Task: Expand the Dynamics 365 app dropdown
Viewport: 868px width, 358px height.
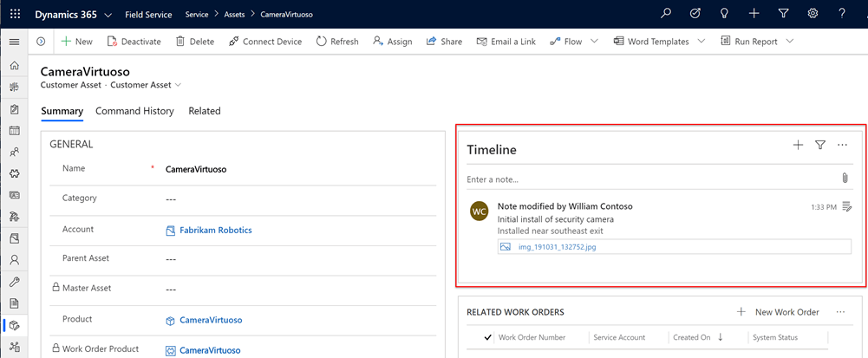Action: click(108, 15)
